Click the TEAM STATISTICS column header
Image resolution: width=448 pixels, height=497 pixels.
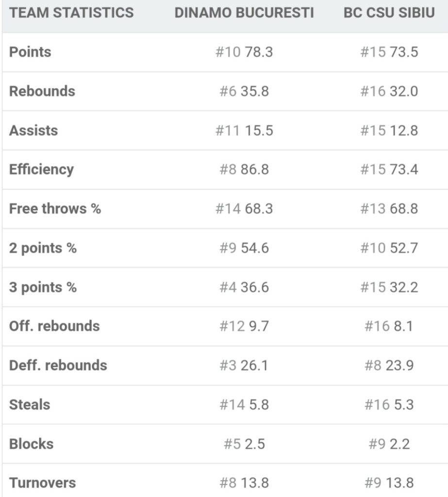point(71,13)
